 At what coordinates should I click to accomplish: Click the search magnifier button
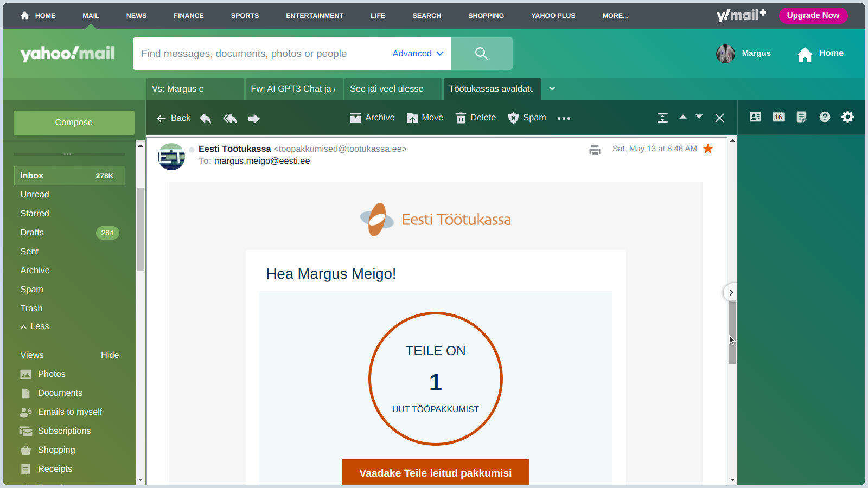(x=482, y=54)
